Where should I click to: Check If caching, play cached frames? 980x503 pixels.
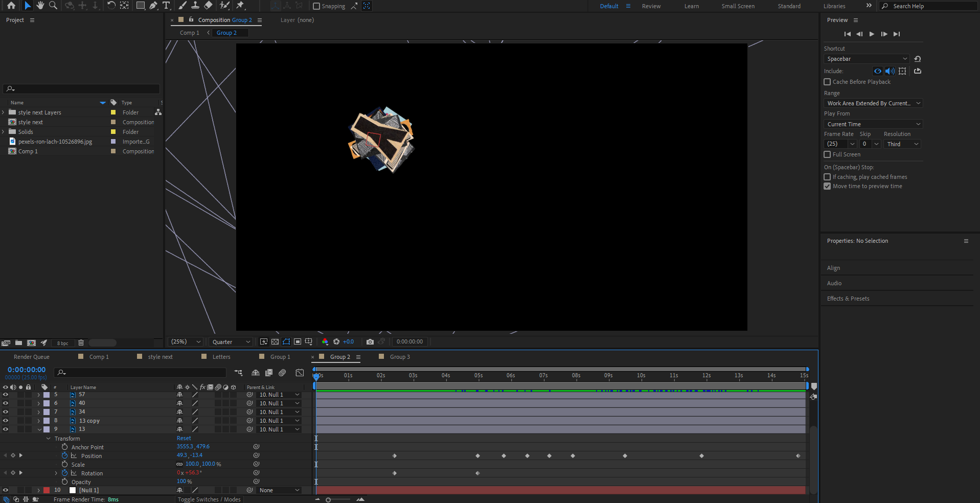click(x=827, y=177)
